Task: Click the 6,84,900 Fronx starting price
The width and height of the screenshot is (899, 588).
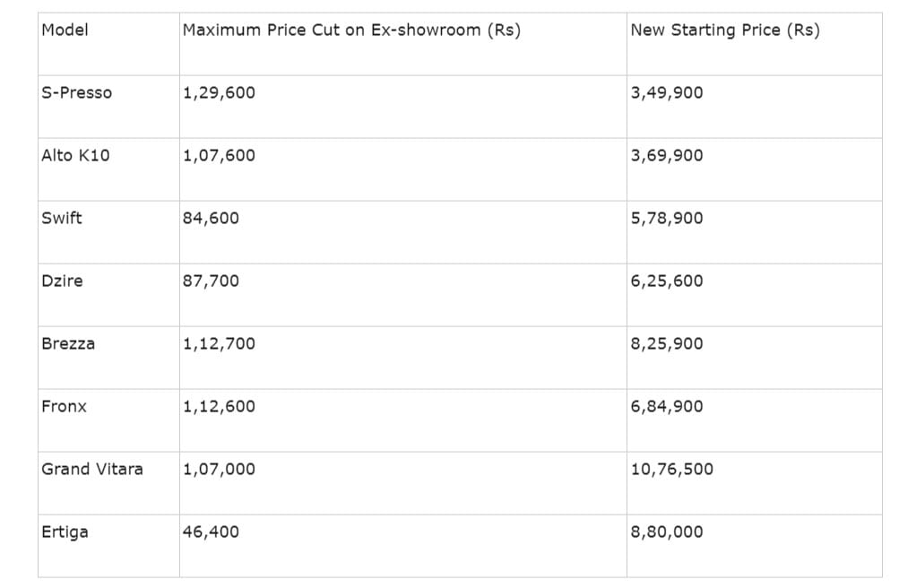Action: (667, 406)
